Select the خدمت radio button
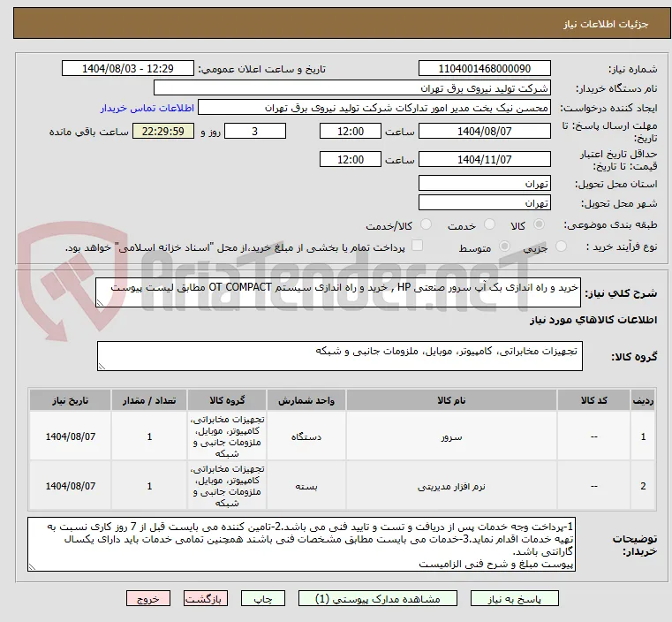Screen dimensions: 672x622 489,224
